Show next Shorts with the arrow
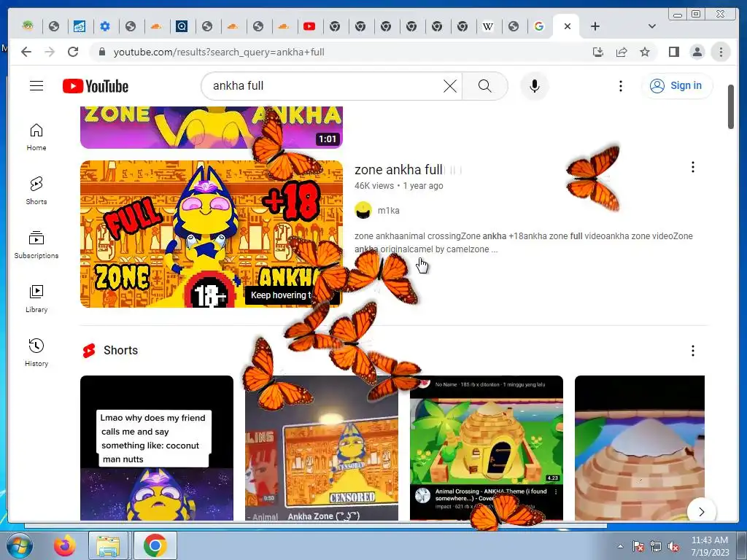This screenshot has height=560, width=747. [x=701, y=511]
